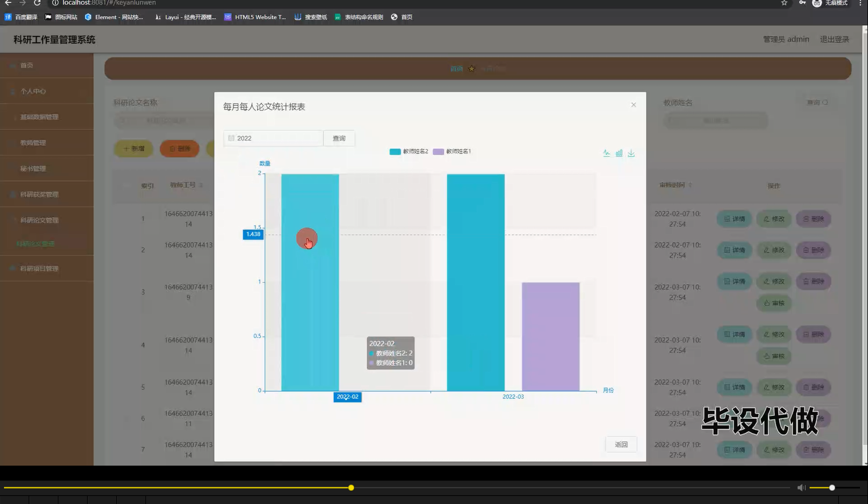Image resolution: width=868 pixels, height=504 pixels.
Task: Click the 科研论文名称 search input
Action: (x=164, y=121)
